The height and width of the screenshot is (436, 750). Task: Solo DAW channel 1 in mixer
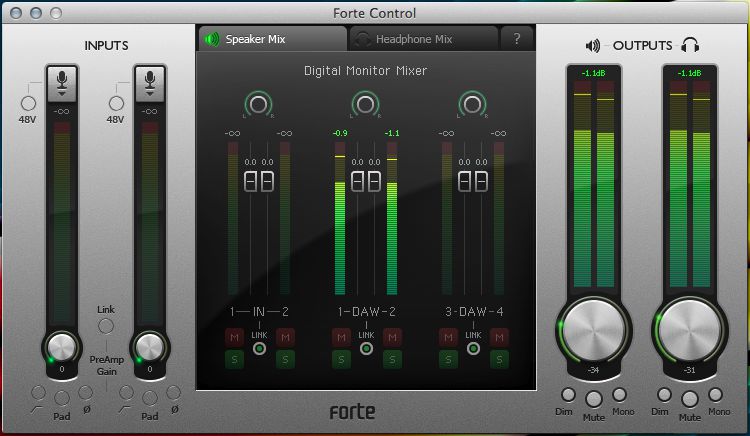(341, 360)
